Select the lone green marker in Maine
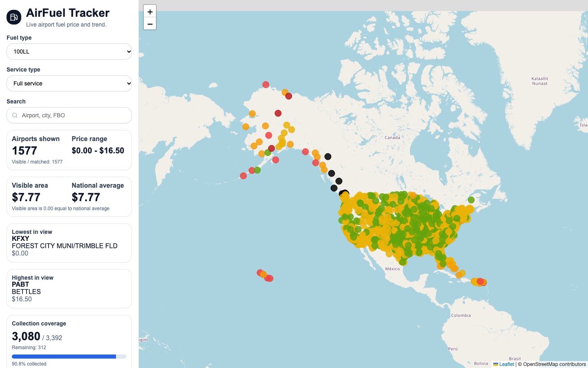This screenshot has width=588, height=368. (471, 200)
